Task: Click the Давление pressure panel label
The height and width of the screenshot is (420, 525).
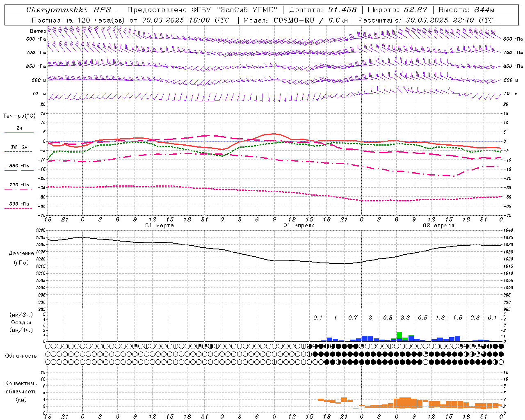Action: (x=21, y=253)
